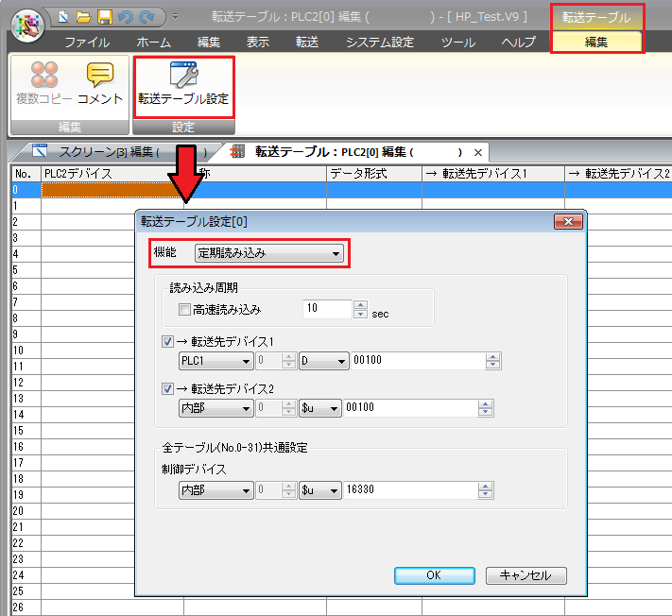Open the PLC1 device dropdown

tap(215, 360)
